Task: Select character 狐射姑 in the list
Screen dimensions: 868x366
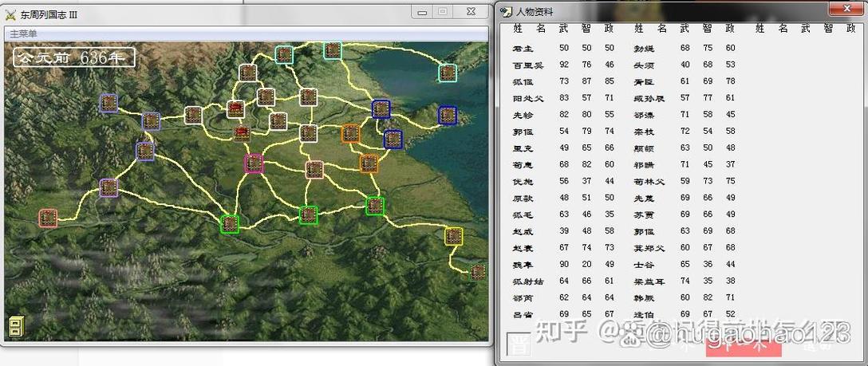Action: coord(528,281)
